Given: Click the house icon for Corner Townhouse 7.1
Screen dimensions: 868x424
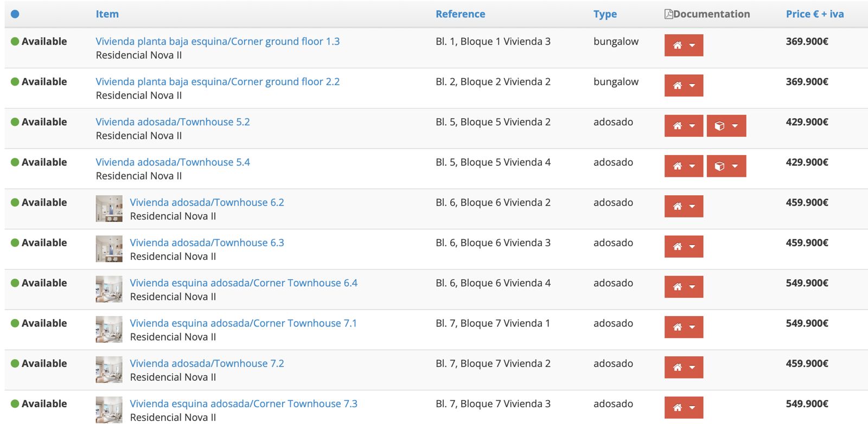Looking at the screenshot, I should pyautogui.click(x=677, y=327).
